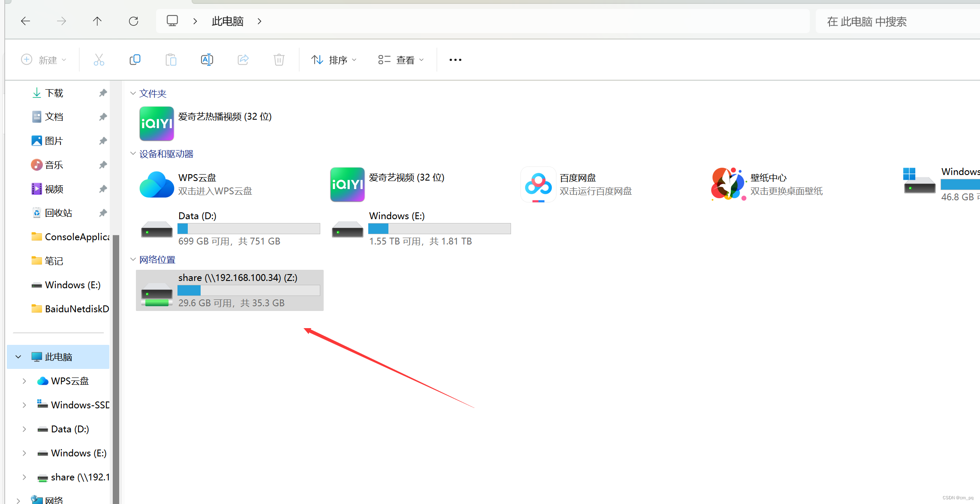Select the 爱奇艺热播视频 folder icon
This screenshot has height=504, width=980.
tap(156, 124)
